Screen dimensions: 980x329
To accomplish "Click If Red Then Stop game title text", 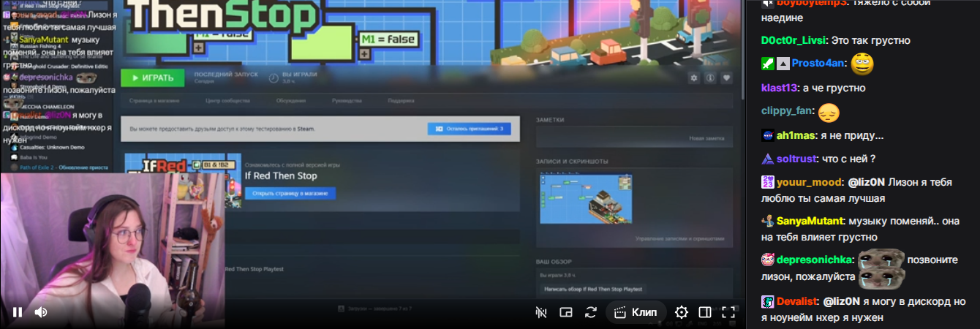I will click(x=281, y=176).
